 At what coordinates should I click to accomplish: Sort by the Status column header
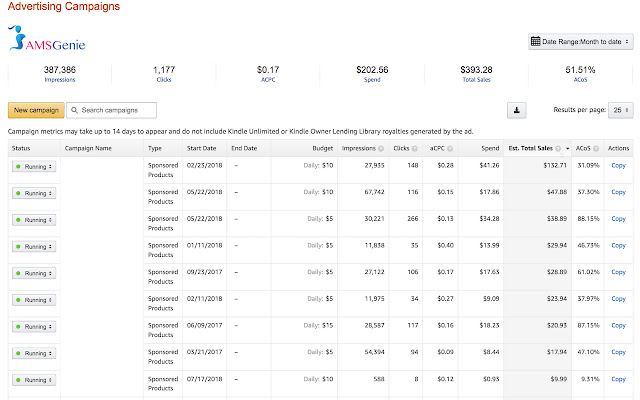click(21, 149)
